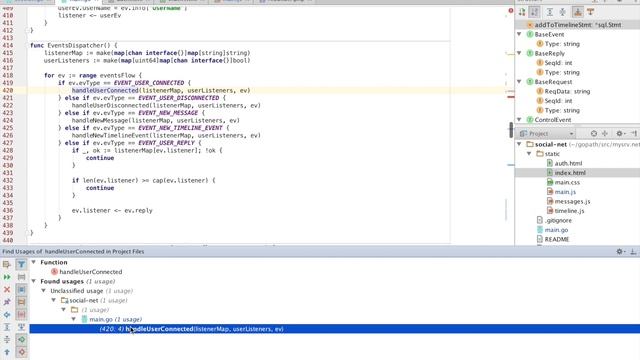Viewport: 640px width, 360px height.
Task: Select index.html in Project tree
Action: 570,173
